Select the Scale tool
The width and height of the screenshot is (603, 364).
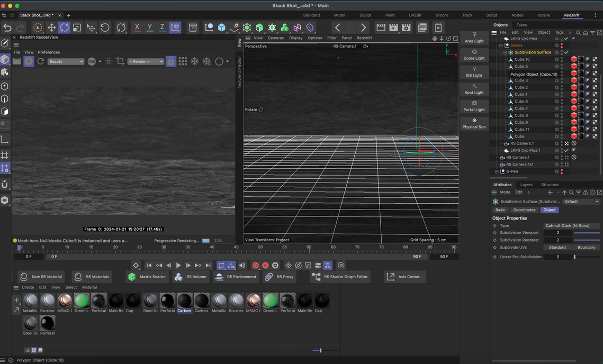coord(77,28)
